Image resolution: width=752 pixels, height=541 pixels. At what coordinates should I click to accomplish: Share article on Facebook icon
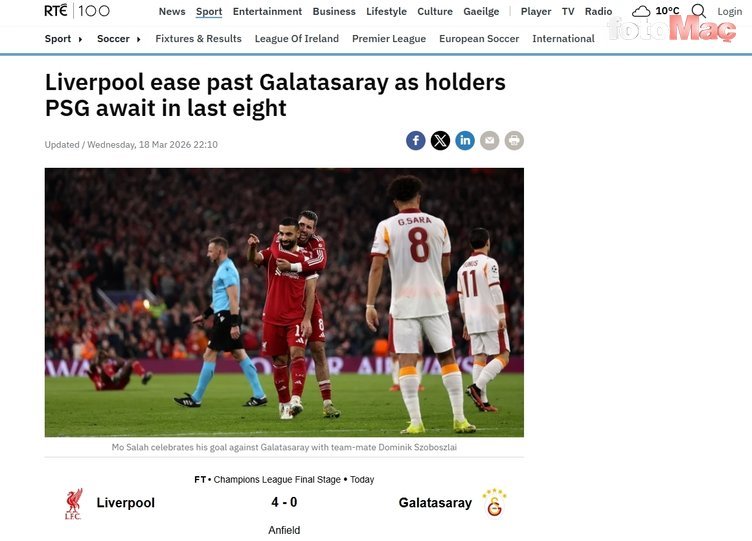point(416,141)
